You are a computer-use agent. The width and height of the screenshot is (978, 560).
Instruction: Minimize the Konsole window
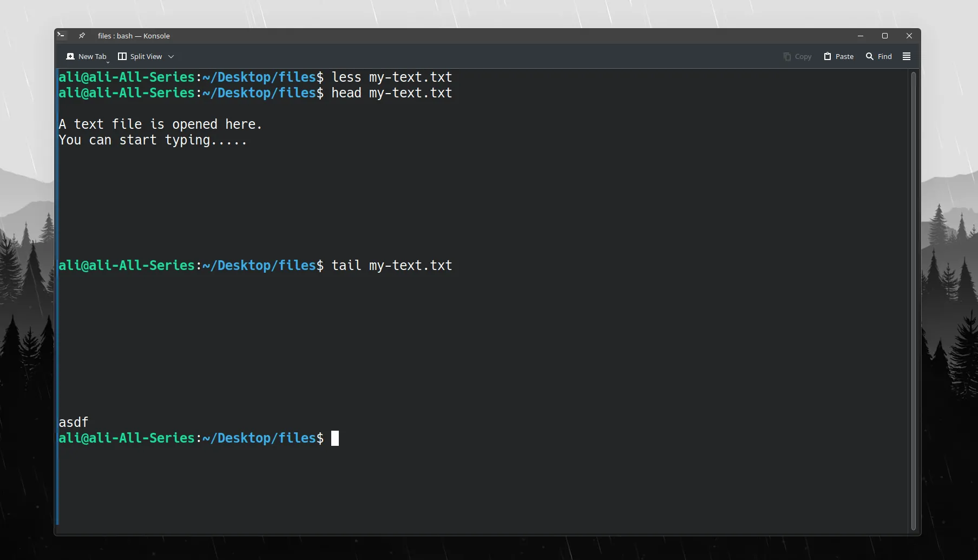click(861, 36)
